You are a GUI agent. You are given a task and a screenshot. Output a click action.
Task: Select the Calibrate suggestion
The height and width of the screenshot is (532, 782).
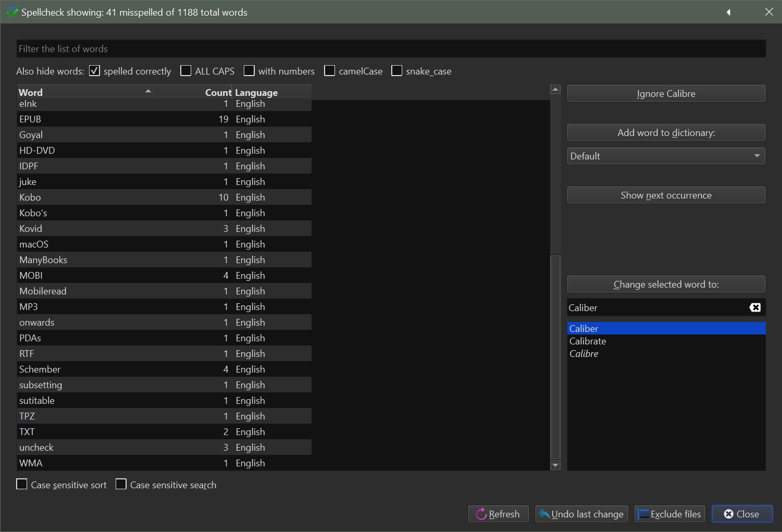coord(666,341)
